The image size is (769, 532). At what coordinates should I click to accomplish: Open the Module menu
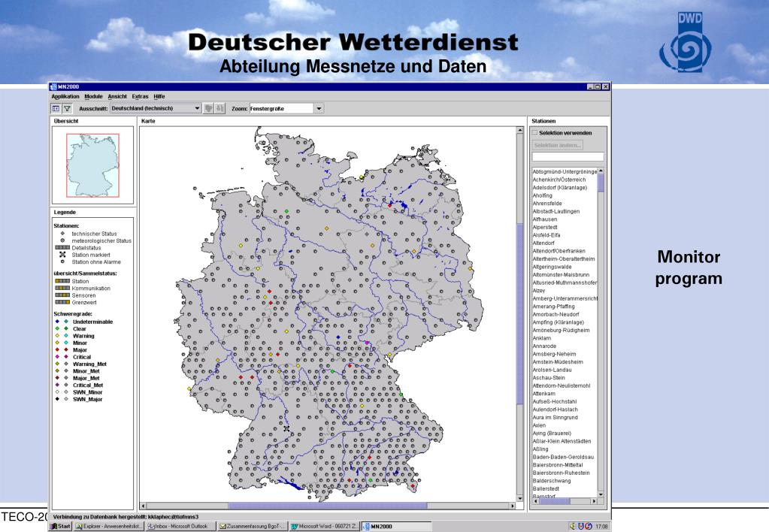coord(94,97)
